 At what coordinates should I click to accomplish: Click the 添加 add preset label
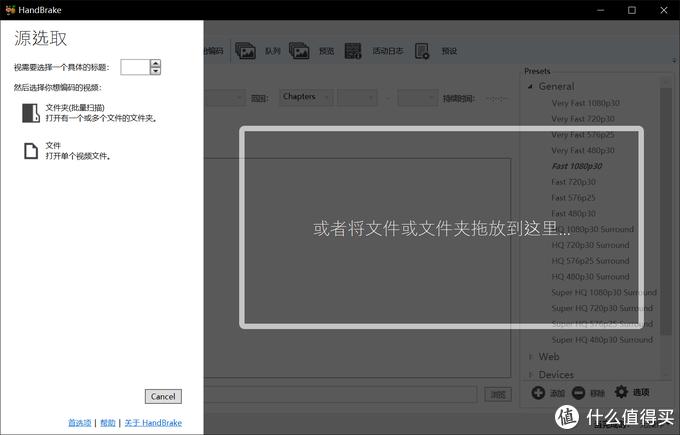557,393
